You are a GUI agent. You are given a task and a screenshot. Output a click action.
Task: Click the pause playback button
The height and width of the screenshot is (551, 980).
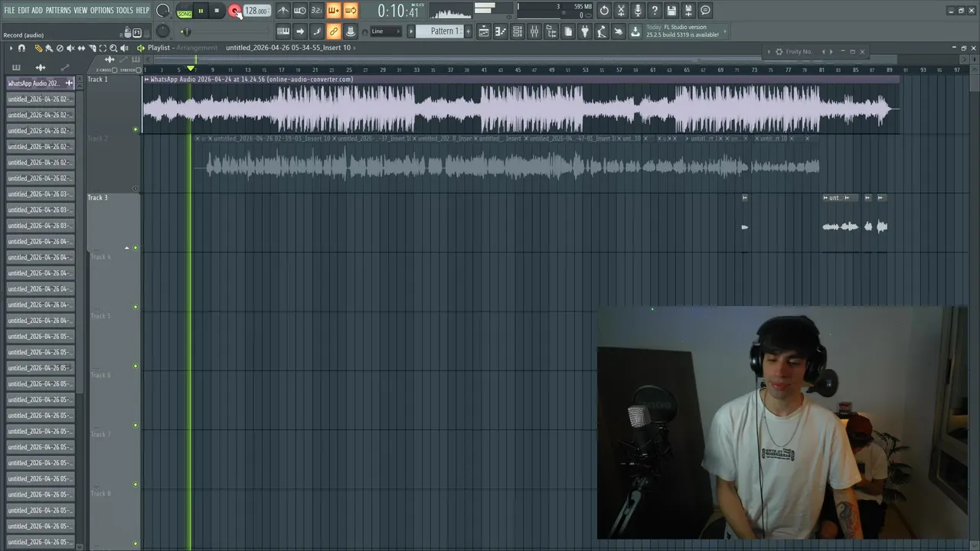click(201, 11)
